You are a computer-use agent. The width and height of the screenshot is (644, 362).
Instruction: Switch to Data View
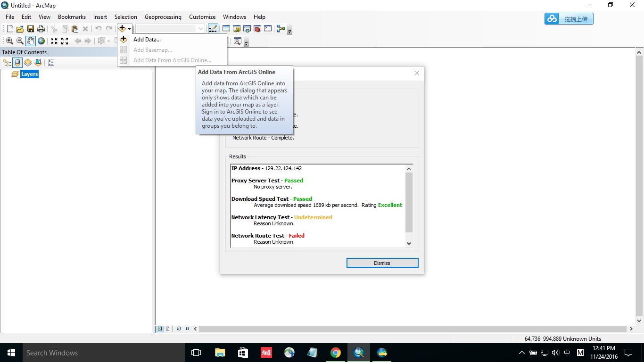(160, 329)
